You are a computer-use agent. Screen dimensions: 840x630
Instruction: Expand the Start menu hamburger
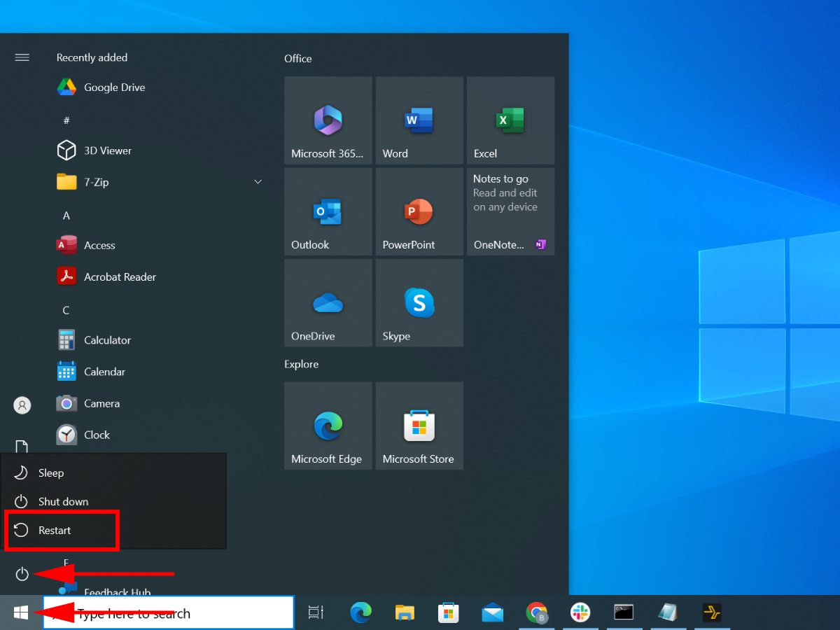click(x=22, y=57)
